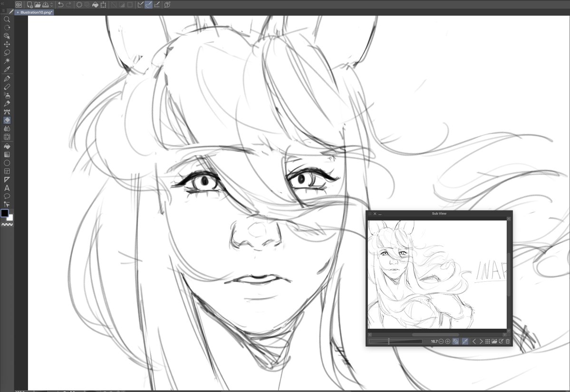
Task: Select the Text tool
Action: (7, 188)
